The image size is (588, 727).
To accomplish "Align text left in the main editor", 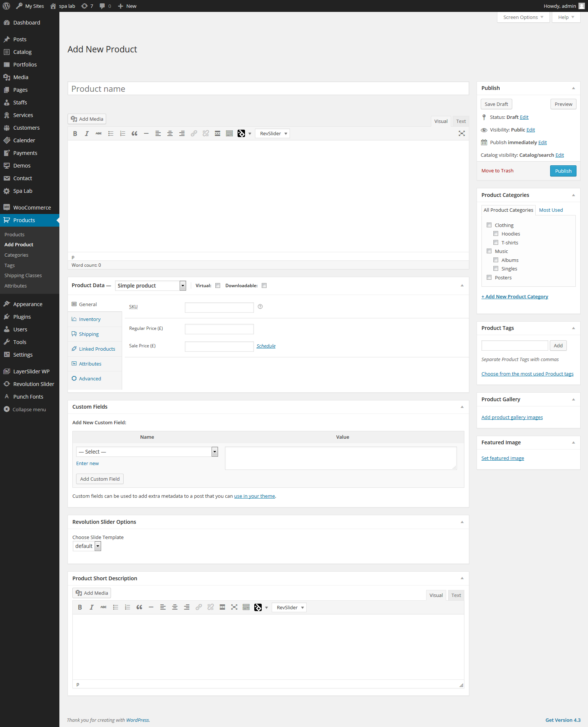I will [x=158, y=134].
